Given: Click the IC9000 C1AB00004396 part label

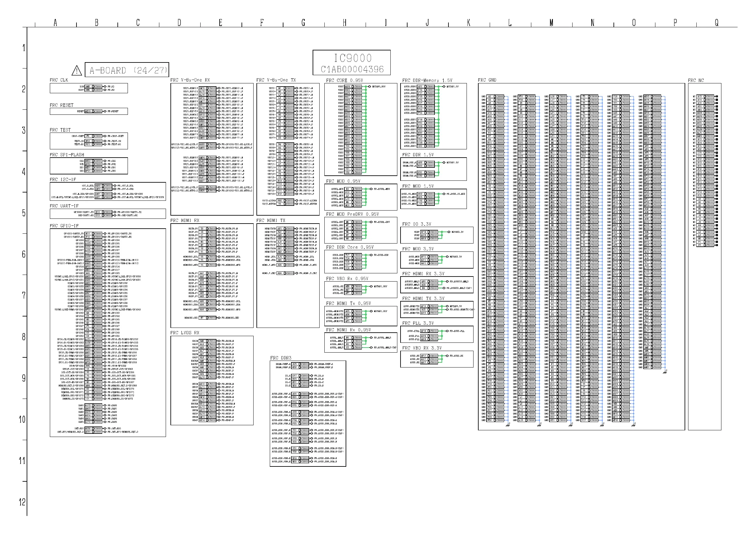Looking at the screenshot, I should coord(352,63).
